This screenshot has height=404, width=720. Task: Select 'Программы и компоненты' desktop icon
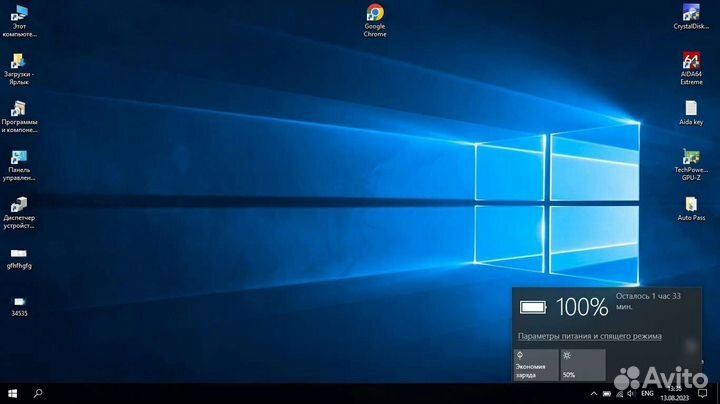(19, 117)
